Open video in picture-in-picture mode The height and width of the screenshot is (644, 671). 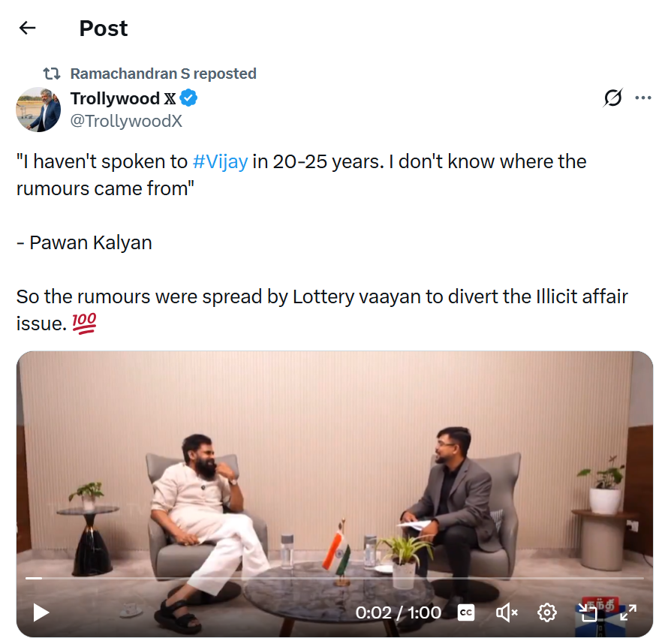tap(588, 612)
